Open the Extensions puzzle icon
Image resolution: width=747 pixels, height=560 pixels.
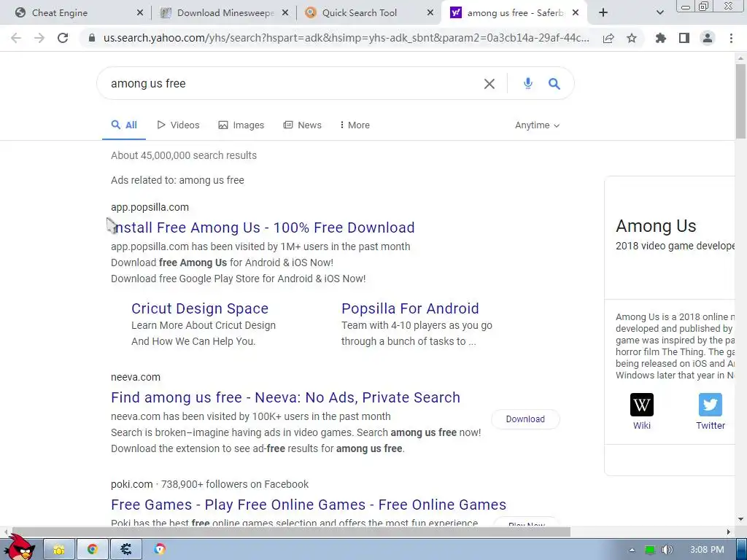661,38
